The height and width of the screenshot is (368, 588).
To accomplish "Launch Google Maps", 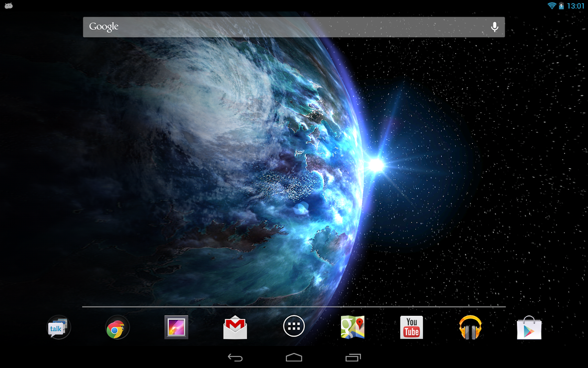I will (353, 328).
